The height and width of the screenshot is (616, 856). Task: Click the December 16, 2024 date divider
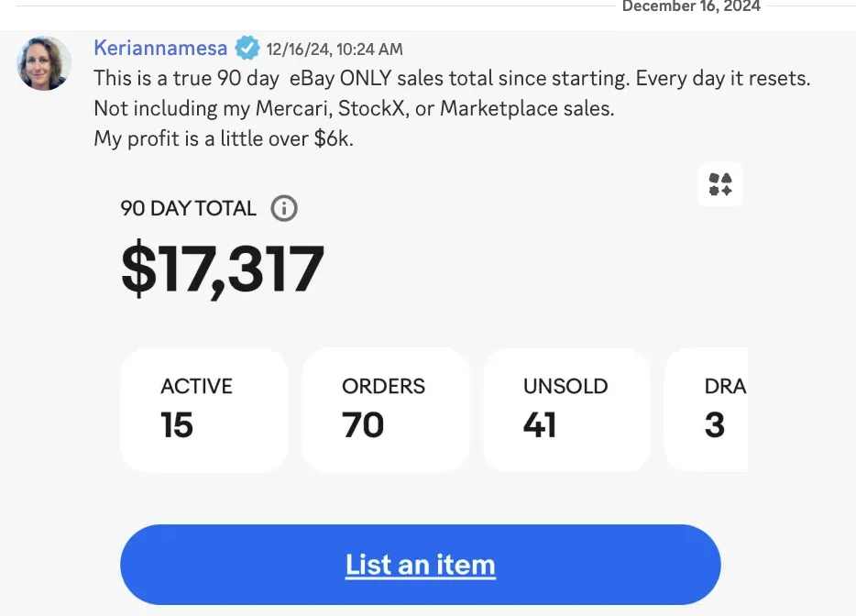(691, 6)
